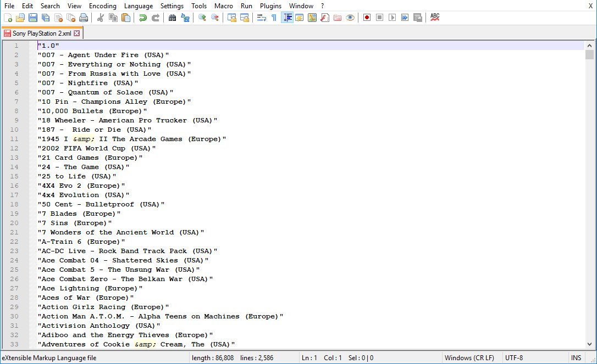Open the Document Map icon

[312, 18]
